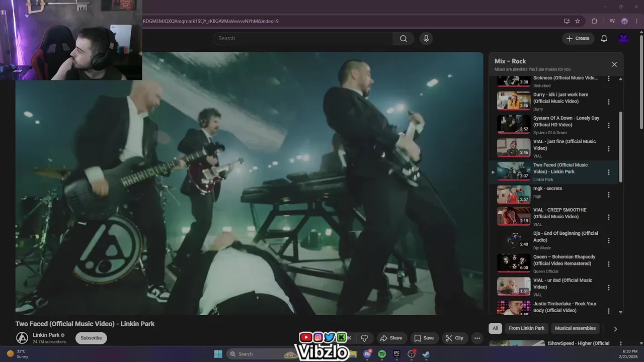Open the Chrome profile avatar
644x362 pixels.
[624, 21]
